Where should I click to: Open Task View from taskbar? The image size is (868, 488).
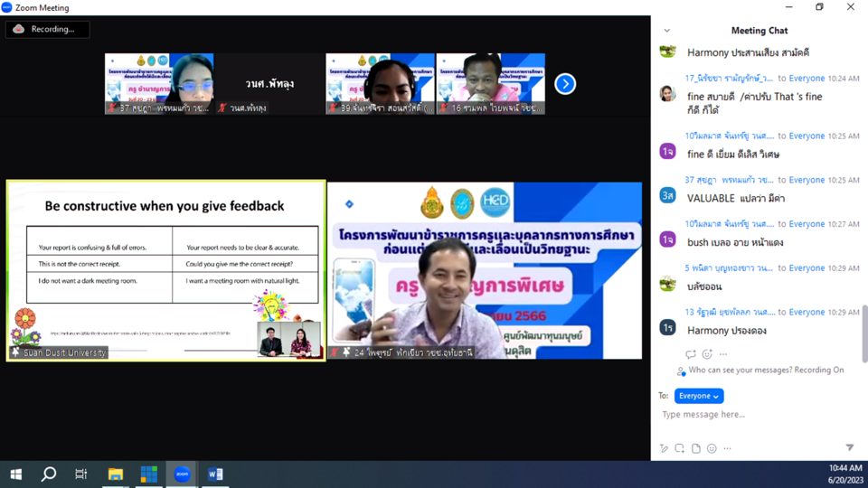coord(81,474)
